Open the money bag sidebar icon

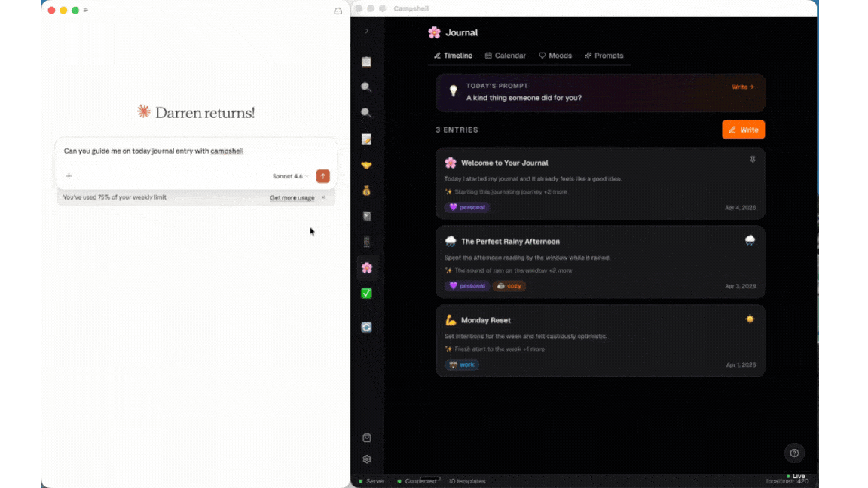point(366,191)
